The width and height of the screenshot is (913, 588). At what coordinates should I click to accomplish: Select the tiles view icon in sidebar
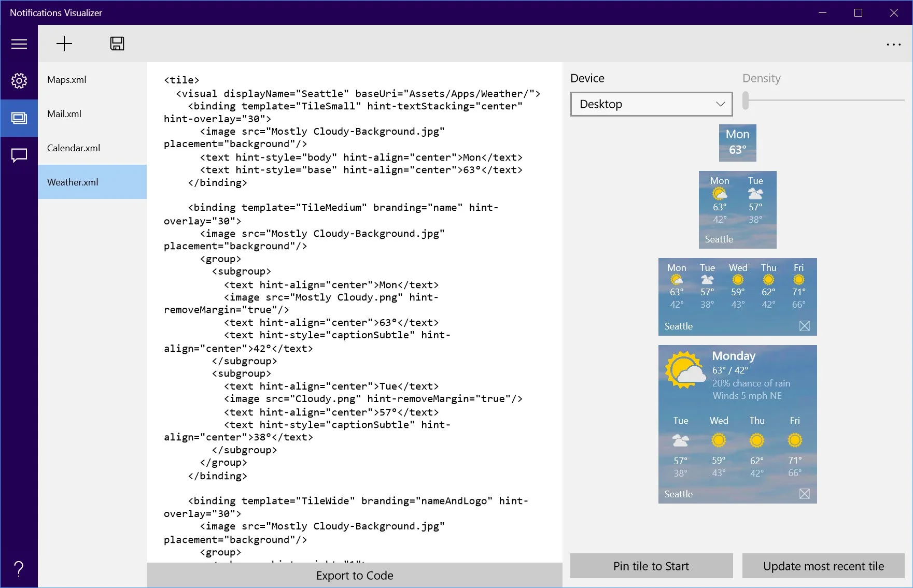tap(19, 118)
